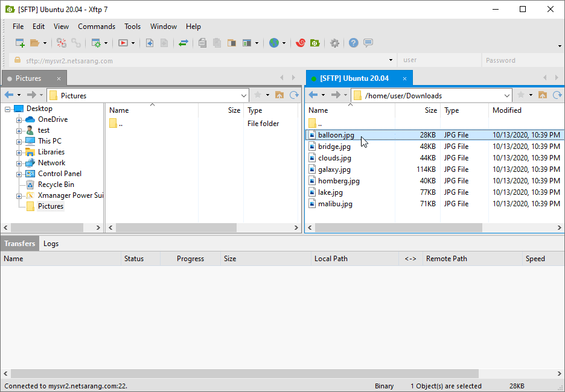Click the Open session folder icon
The image size is (565, 392).
tap(35, 43)
